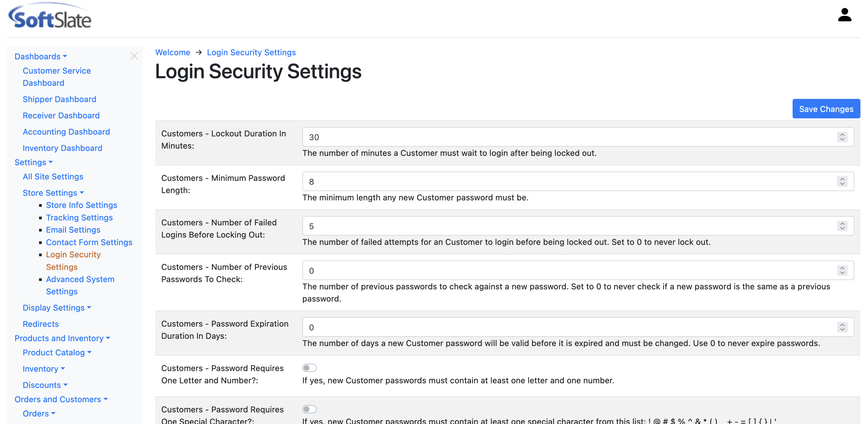This screenshot has width=868, height=424.
Task: Click the Lockout Duration In Minutes field
Action: click(x=578, y=137)
